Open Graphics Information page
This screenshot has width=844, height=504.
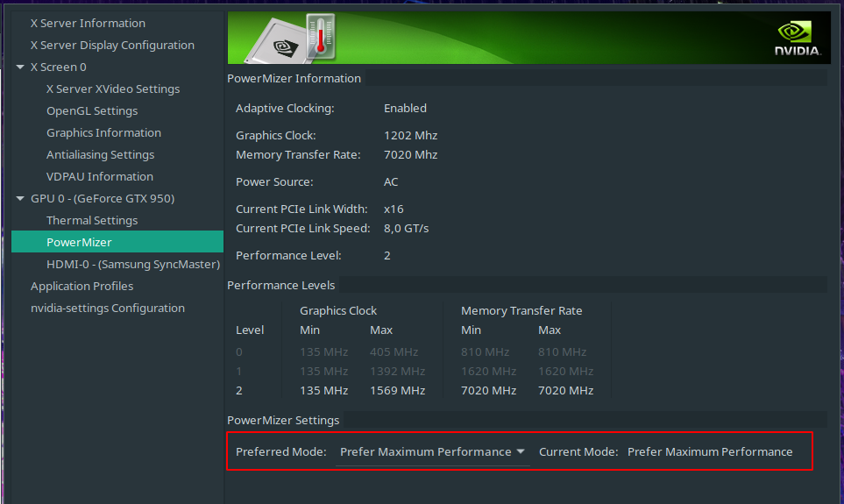point(103,133)
